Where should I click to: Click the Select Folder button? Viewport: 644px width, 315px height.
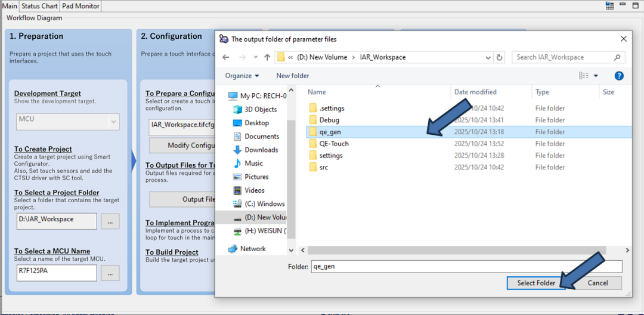tap(536, 283)
